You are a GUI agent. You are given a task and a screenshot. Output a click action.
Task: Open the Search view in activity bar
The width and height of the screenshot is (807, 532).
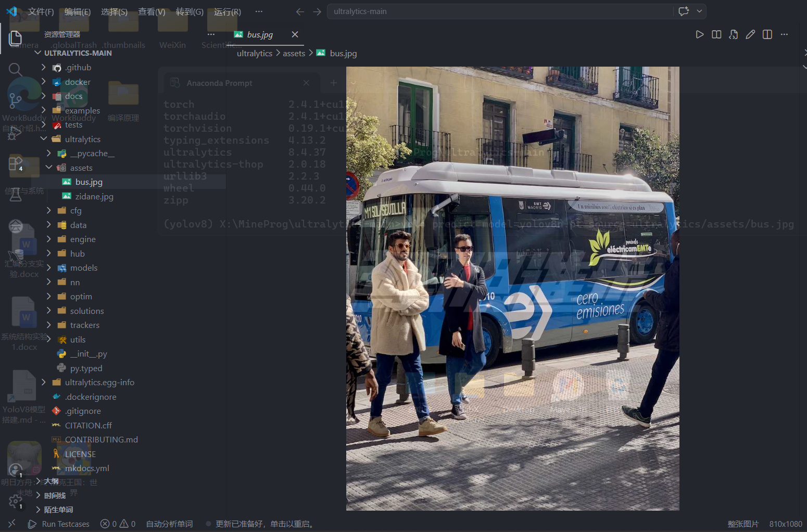(x=15, y=69)
